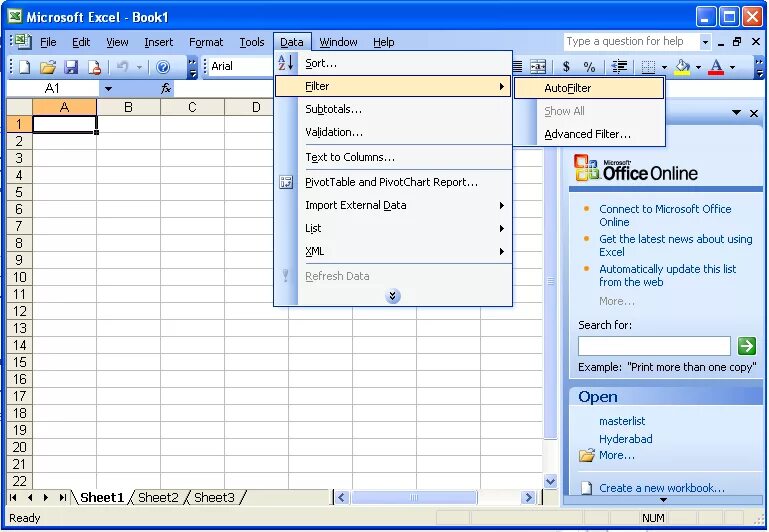Click the New blank workbook icon
The image size is (769, 532).
point(24,67)
